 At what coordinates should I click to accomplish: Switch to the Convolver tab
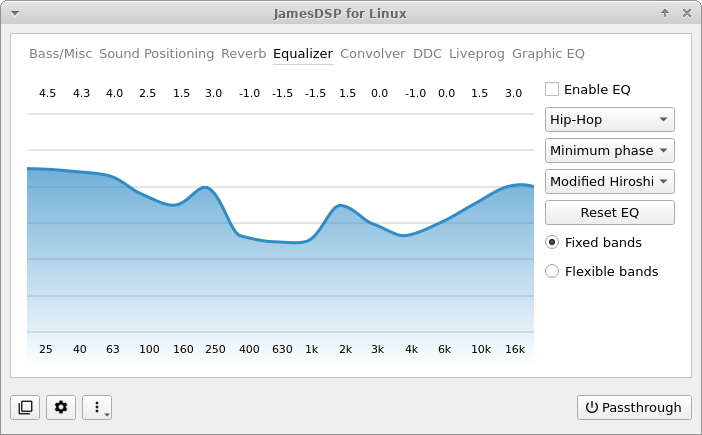pos(372,54)
